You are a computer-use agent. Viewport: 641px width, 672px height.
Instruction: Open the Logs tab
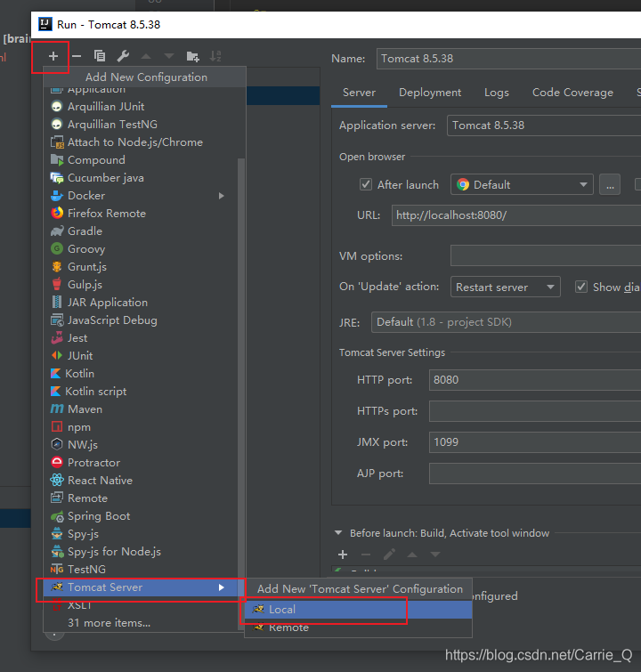click(497, 93)
